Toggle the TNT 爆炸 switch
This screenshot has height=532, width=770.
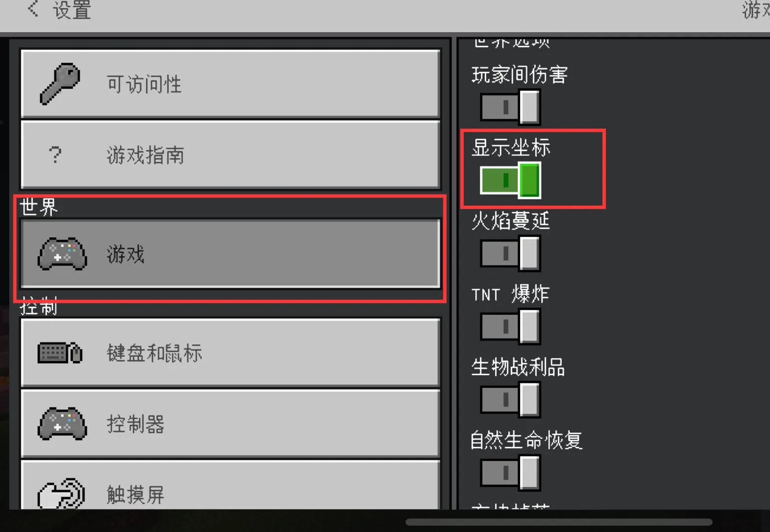(510, 327)
